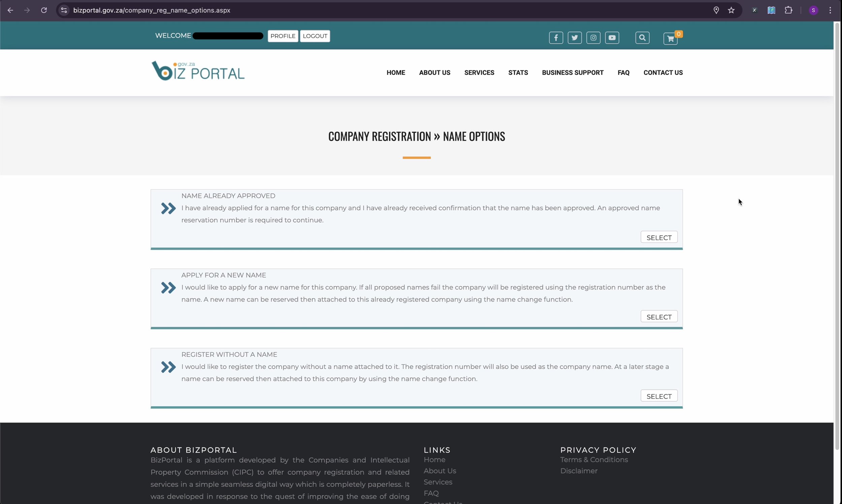Click the search magnifier icon
This screenshot has height=504, width=842.
point(642,38)
